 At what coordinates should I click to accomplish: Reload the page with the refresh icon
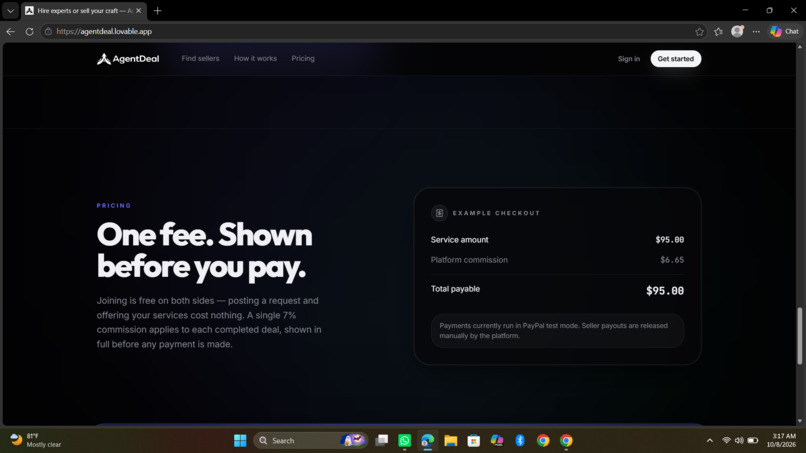[x=30, y=31]
